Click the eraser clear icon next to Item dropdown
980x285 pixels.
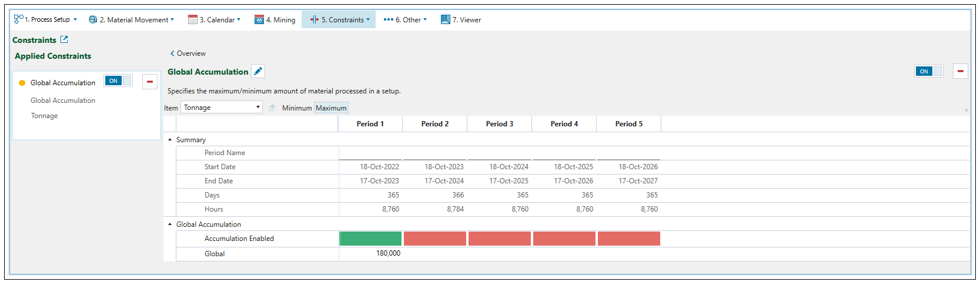(272, 108)
